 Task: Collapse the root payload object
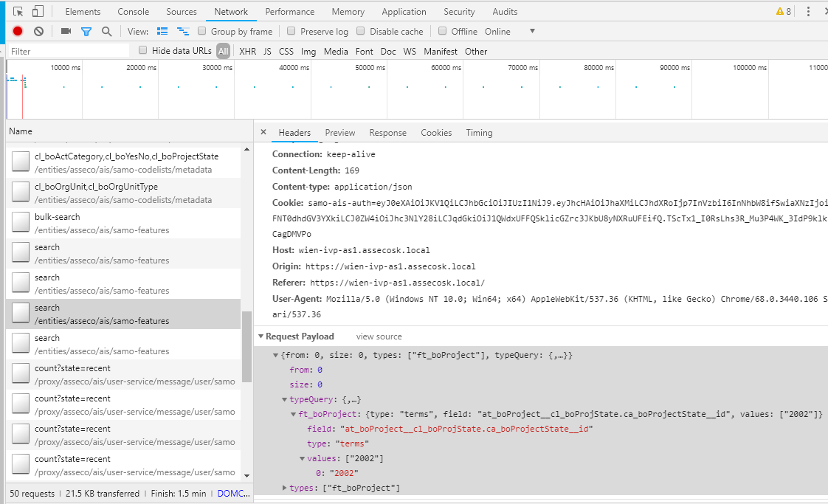[275, 356]
